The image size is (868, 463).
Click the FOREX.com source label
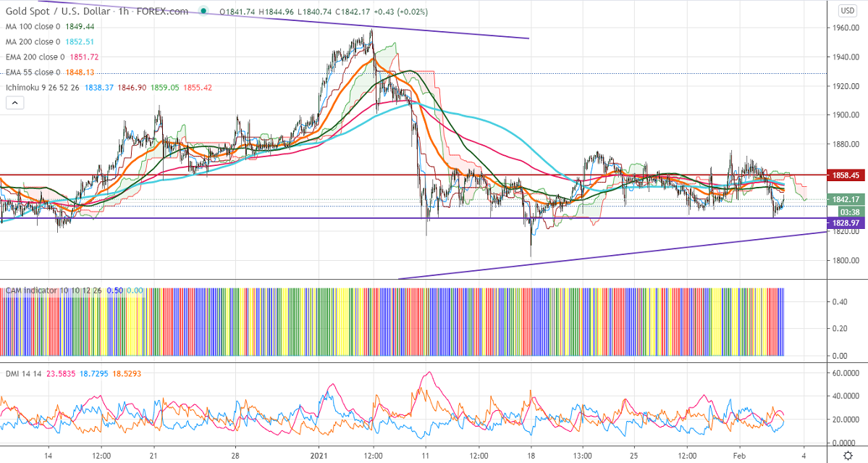point(161,11)
